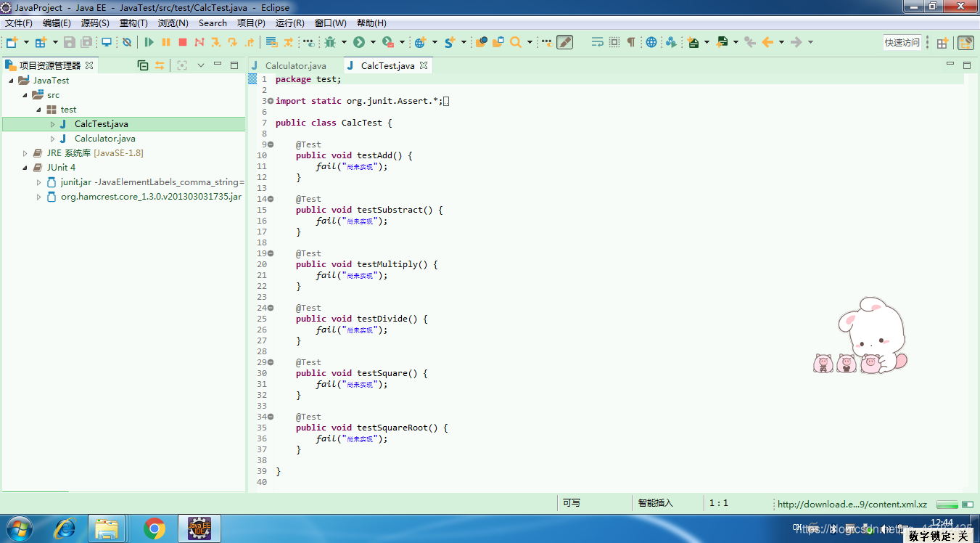This screenshot has width=980, height=543.
Task: Expand CalcTest.java in the tree
Action: 52,124
